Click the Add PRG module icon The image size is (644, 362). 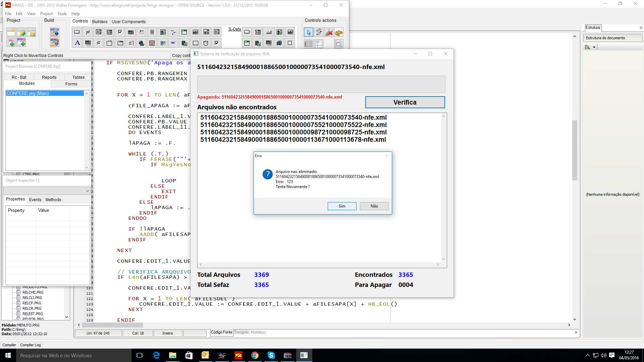(11, 42)
